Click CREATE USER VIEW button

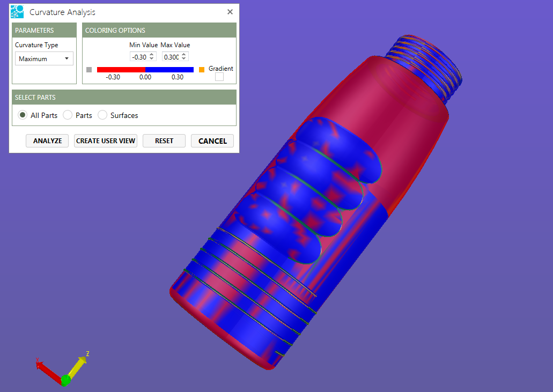[106, 141]
